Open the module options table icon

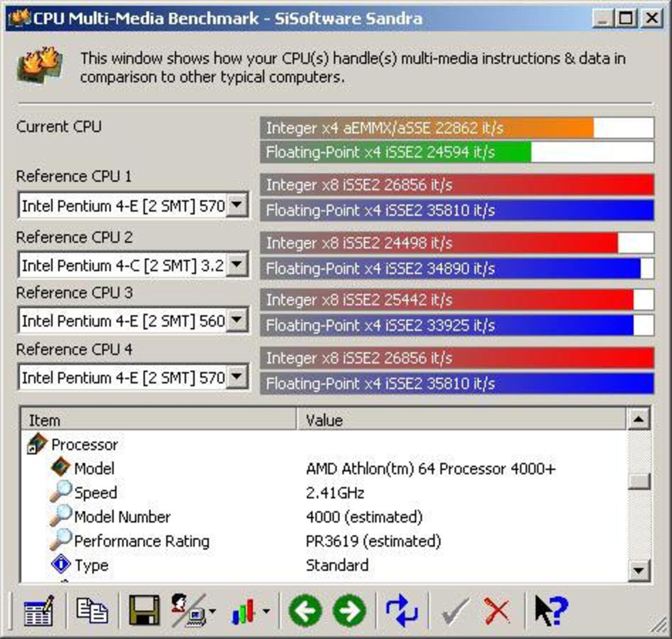pos(38,610)
